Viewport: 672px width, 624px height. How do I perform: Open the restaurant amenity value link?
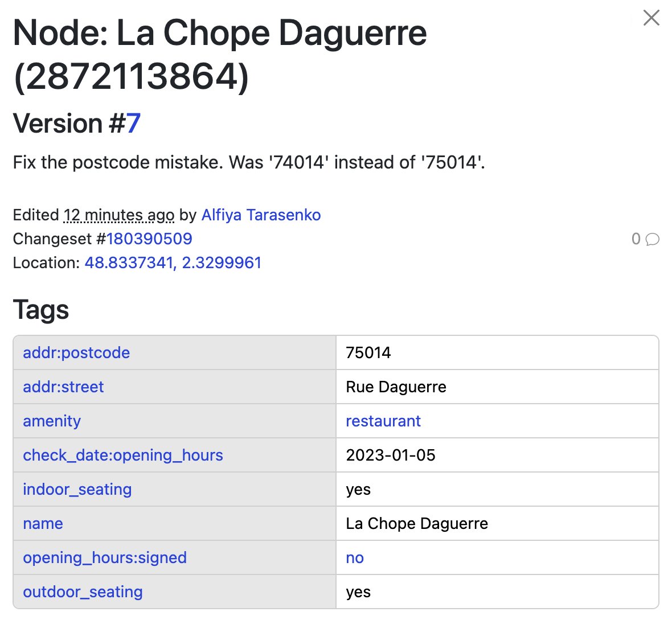pos(383,421)
